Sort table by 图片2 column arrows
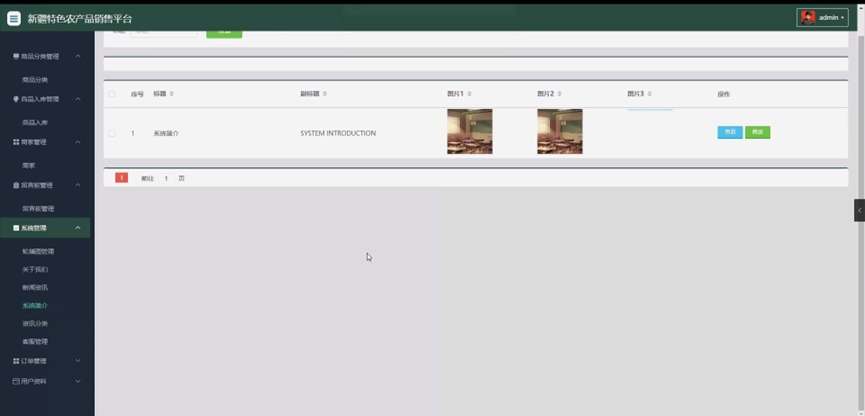This screenshot has height=416, width=865. (x=559, y=94)
